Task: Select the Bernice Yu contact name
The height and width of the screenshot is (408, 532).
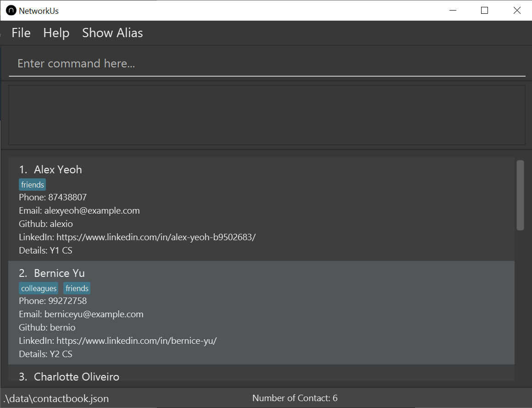Action: [59, 273]
